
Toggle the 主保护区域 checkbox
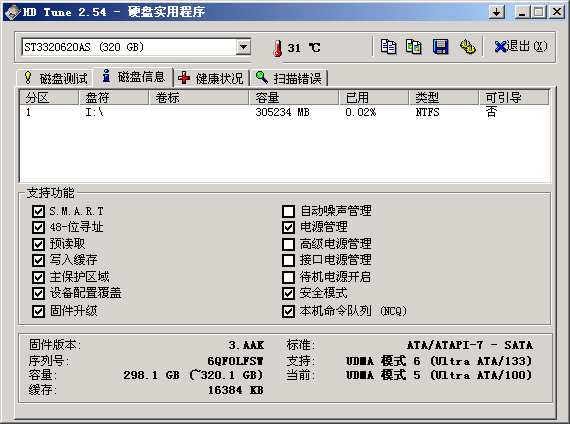[38, 277]
